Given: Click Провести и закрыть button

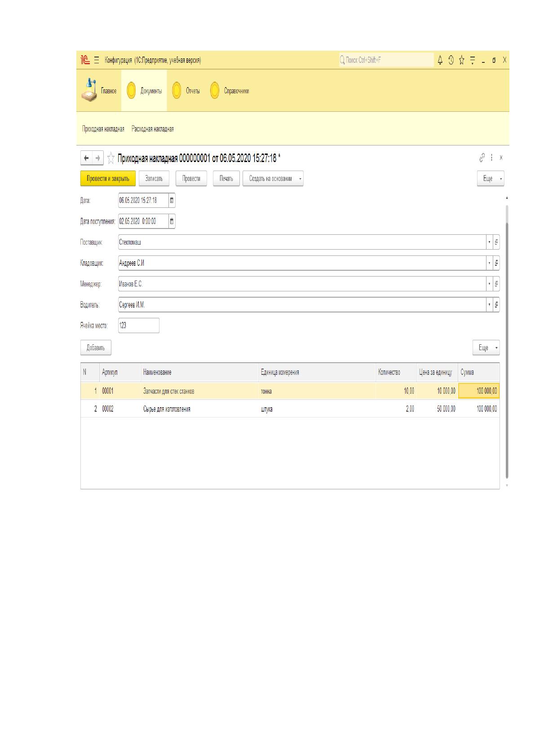Looking at the screenshot, I should pyautogui.click(x=108, y=179).
